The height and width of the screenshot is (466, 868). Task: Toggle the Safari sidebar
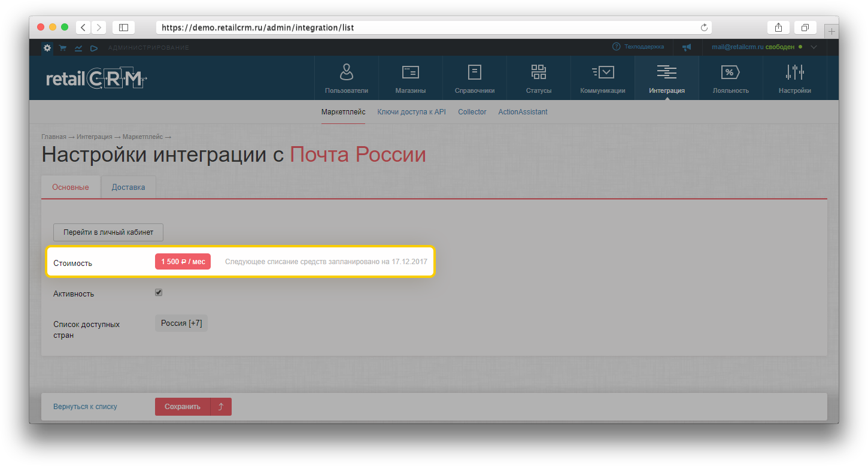pyautogui.click(x=123, y=27)
